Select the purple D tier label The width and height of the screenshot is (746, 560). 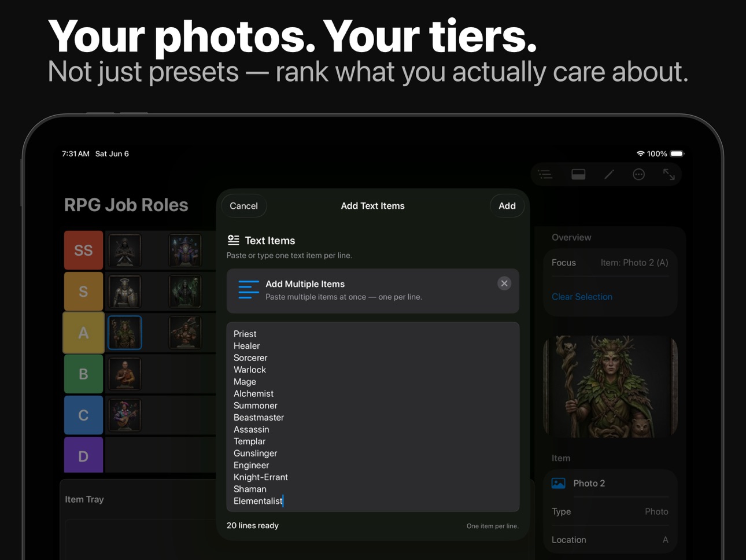(83, 456)
